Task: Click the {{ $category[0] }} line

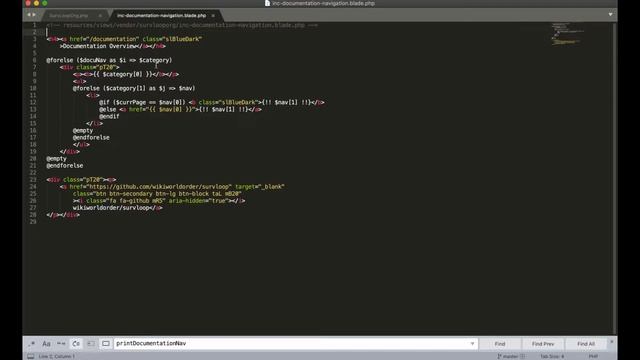Action: tap(126, 74)
